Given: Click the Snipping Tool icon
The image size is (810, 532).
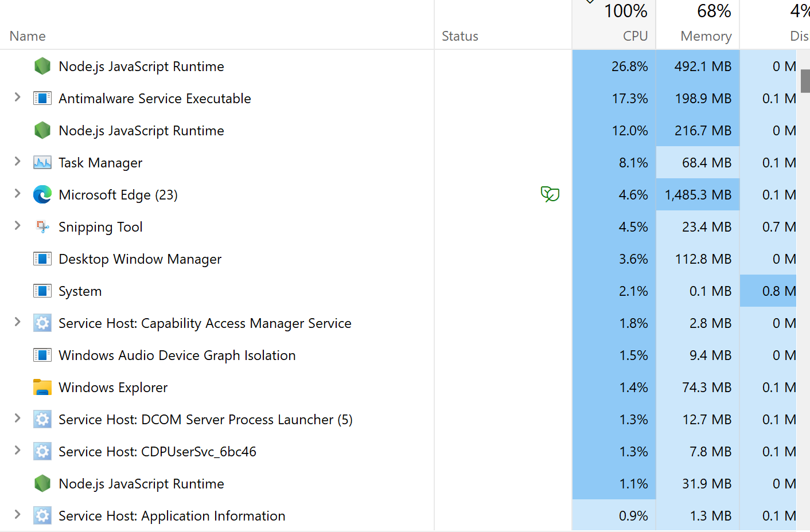Looking at the screenshot, I should click(42, 226).
